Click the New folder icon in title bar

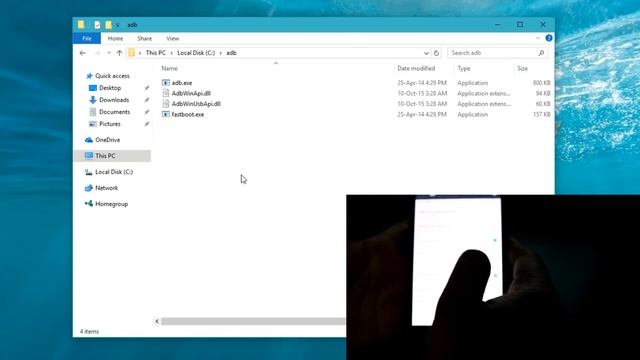(108, 25)
